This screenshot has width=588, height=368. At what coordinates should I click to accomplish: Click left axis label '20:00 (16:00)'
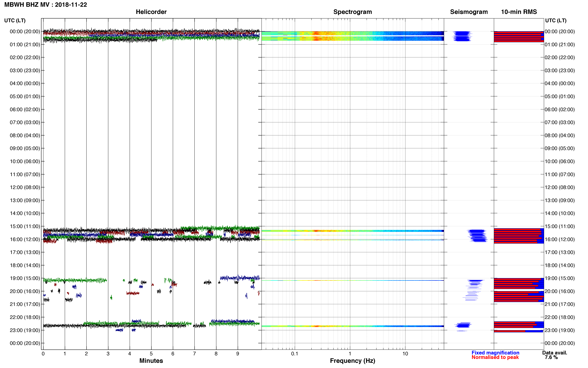25,291
